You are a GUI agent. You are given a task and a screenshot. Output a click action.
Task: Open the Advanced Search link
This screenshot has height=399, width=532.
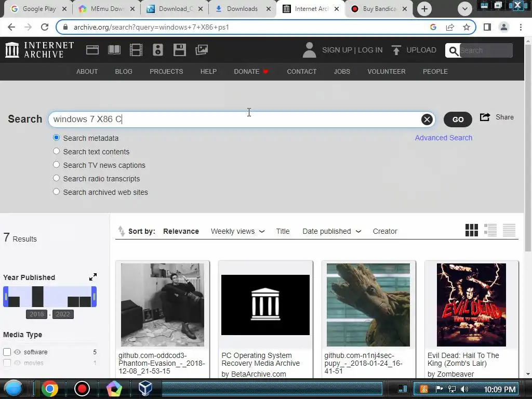444,138
